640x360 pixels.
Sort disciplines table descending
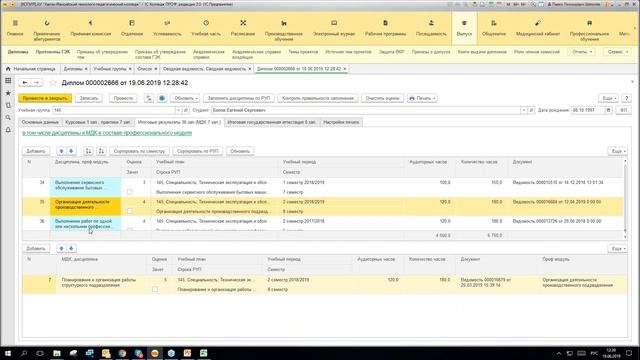click(101, 151)
